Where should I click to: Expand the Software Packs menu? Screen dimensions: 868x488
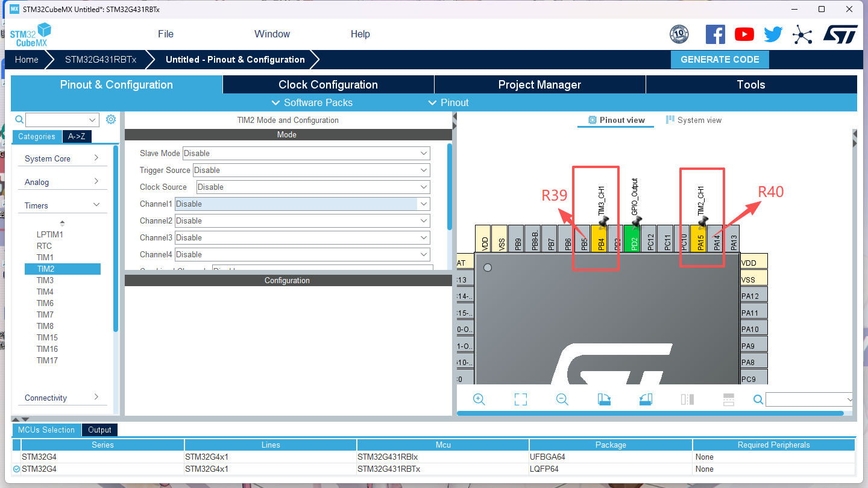[x=312, y=102]
